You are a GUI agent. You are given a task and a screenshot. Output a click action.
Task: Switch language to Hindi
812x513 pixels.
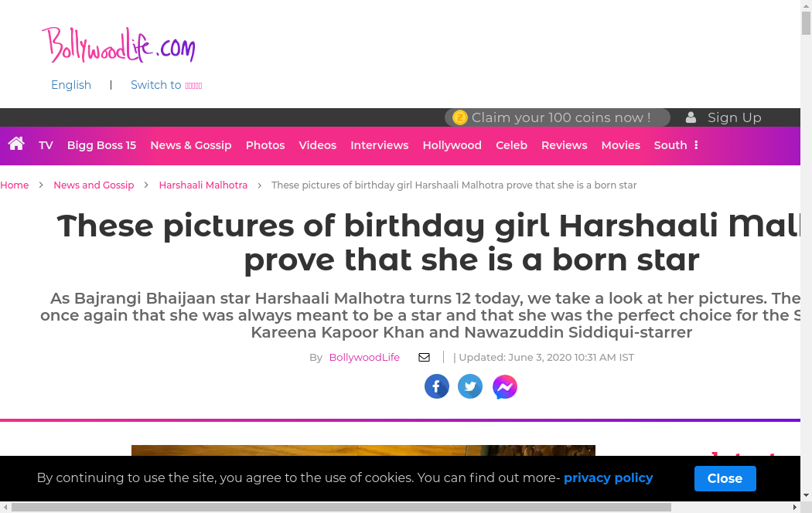166,85
